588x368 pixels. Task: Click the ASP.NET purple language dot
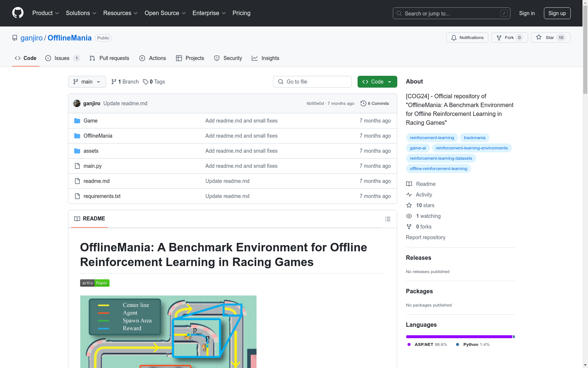click(409, 344)
